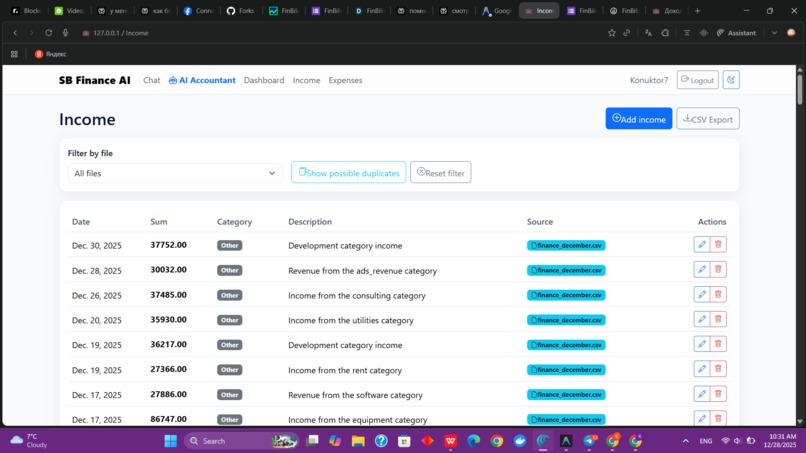Open the All files filter dropdown

pyautogui.click(x=175, y=173)
